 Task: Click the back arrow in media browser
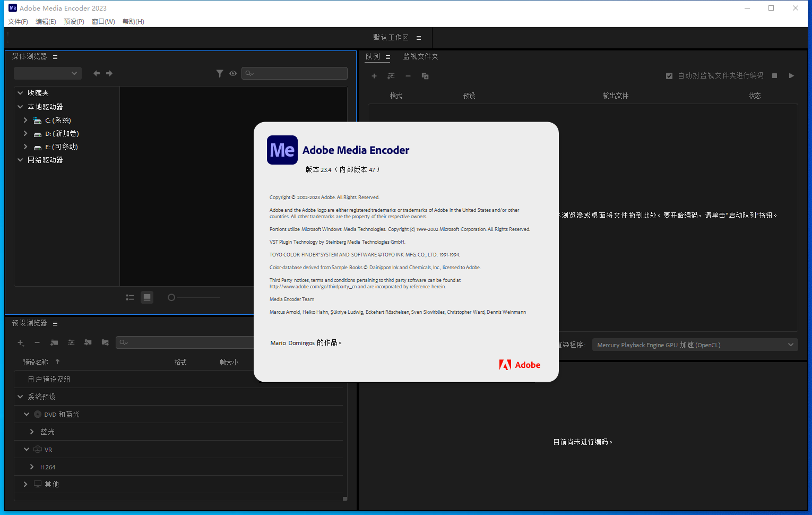(x=97, y=73)
